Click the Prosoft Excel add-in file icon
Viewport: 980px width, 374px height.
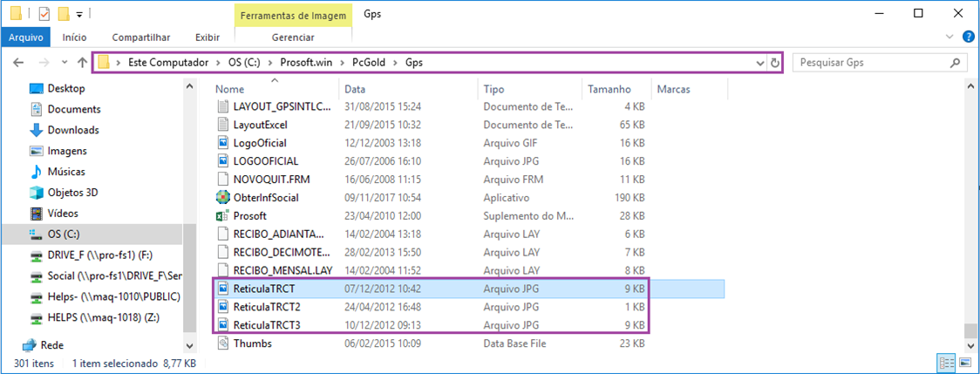click(x=223, y=215)
